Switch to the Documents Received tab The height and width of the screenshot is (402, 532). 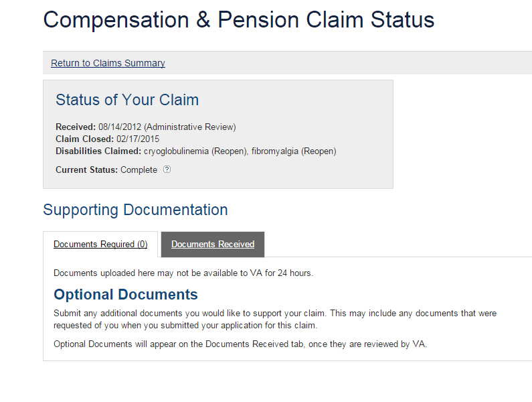tap(213, 245)
